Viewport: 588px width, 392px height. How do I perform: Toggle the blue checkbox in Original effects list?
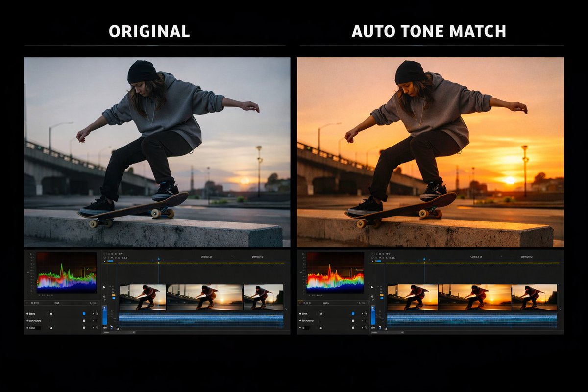coord(84,313)
